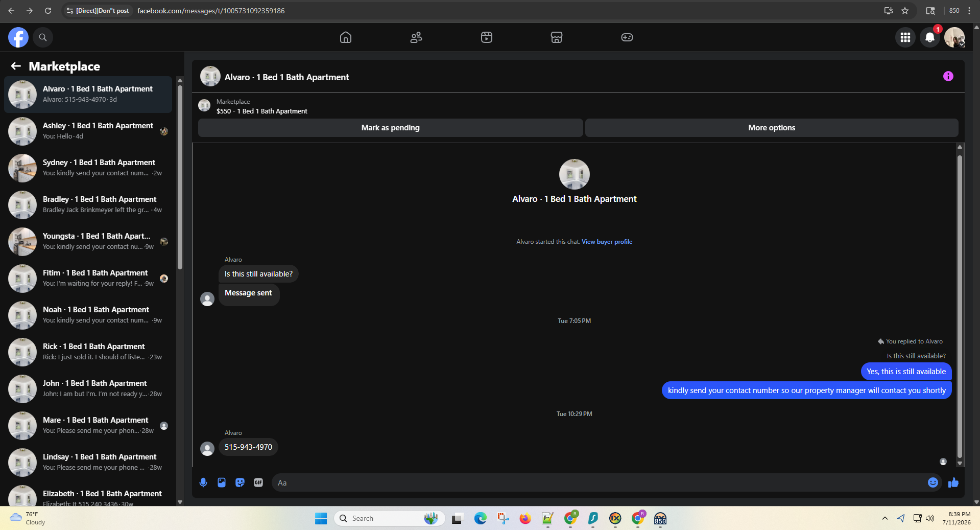Open Fitim's 1 Bed 1 Bath conversation
The height and width of the screenshot is (530, 980).
pyautogui.click(x=88, y=279)
